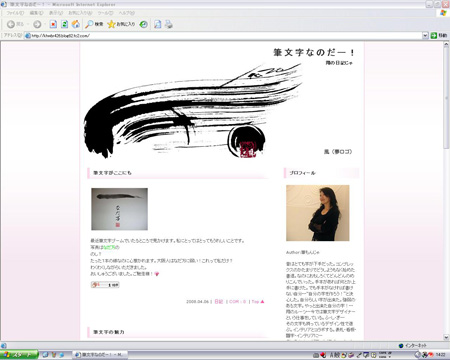Open the Back button history dropdown arrow
The width and height of the screenshot is (450, 360).
pos(28,24)
